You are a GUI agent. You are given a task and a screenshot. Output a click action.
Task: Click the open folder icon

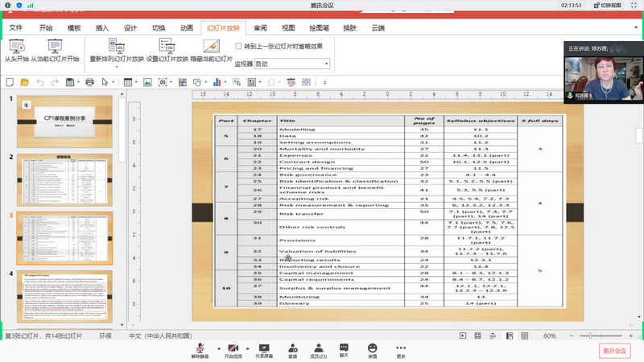coord(23,82)
